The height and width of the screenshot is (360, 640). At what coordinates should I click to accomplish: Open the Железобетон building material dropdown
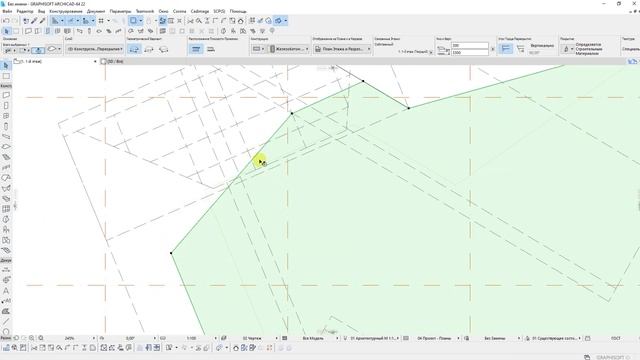(289, 49)
